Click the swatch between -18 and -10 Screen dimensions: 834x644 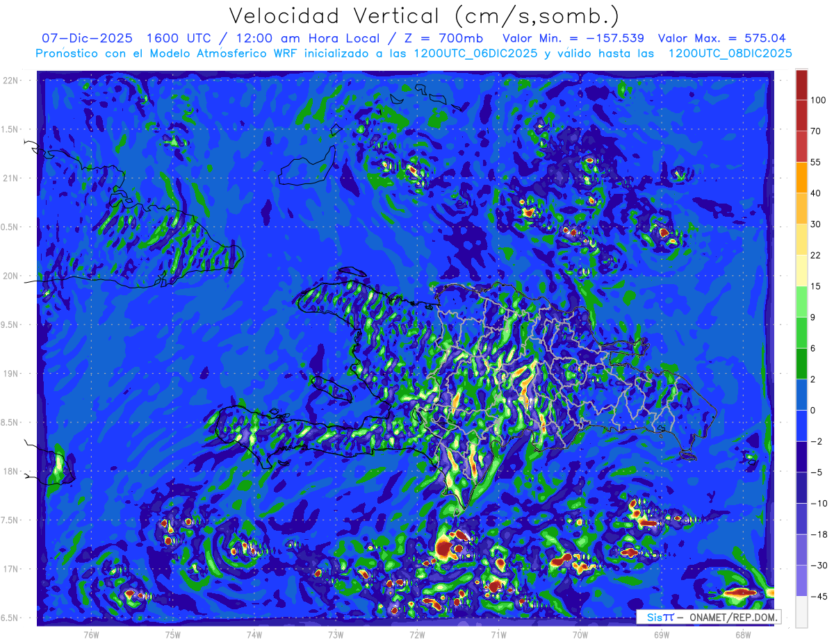point(801,518)
